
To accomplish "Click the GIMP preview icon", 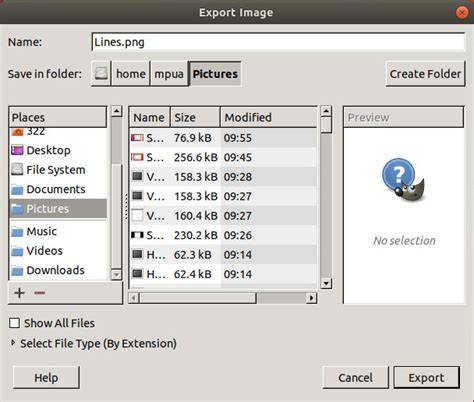I will tap(403, 181).
